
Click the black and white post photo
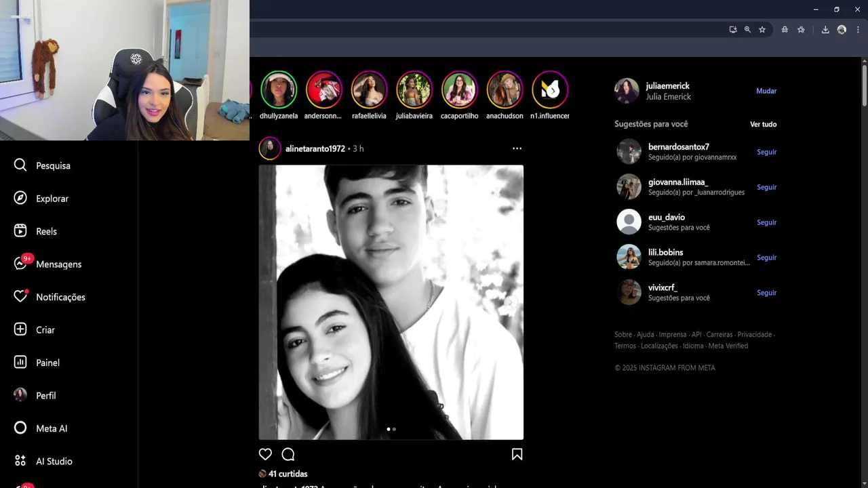click(391, 302)
